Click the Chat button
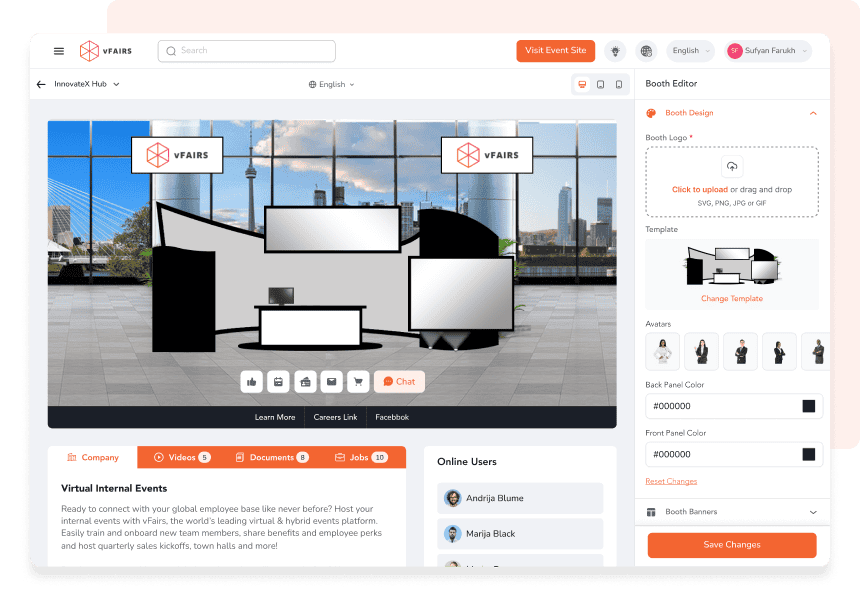860x600 pixels. point(399,382)
